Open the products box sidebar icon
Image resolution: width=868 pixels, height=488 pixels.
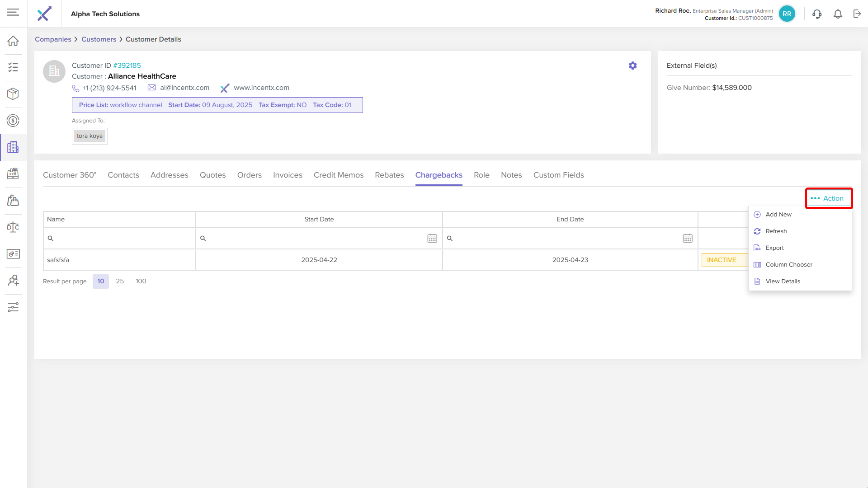(13, 94)
